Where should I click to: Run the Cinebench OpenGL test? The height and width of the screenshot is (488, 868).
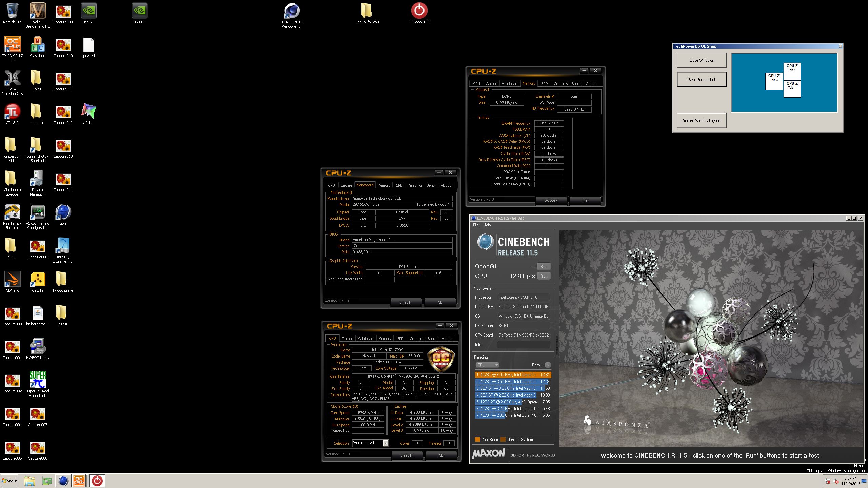(544, 267)
